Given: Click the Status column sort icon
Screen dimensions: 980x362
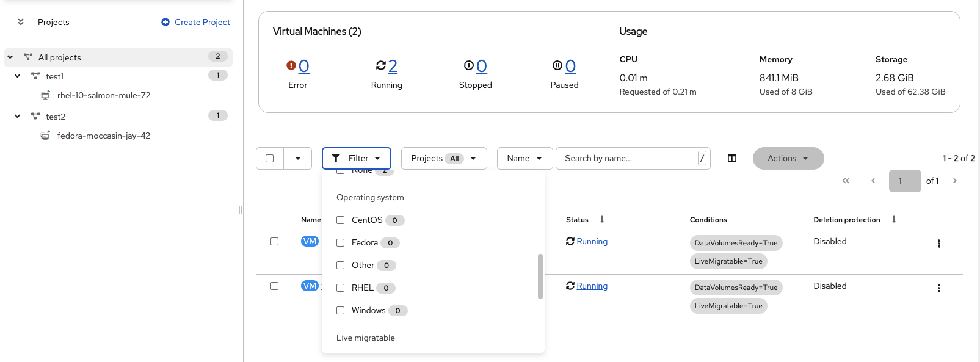Looking at the screenshot, I should 602,219.
